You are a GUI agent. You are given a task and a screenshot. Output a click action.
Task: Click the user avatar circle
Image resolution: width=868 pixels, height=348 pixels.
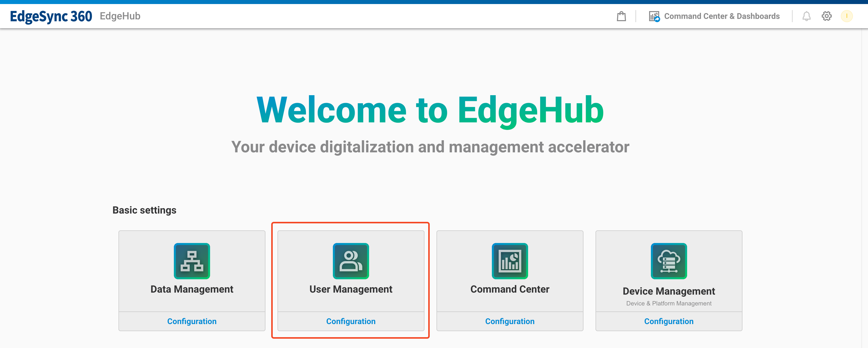847,16
